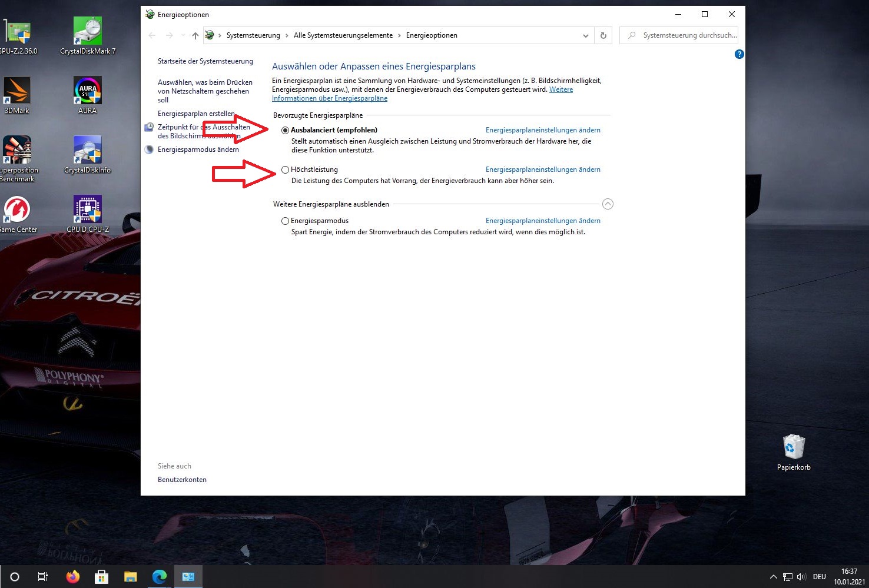
Task: Go up one level in Control Panel
Action: [195, 35]
